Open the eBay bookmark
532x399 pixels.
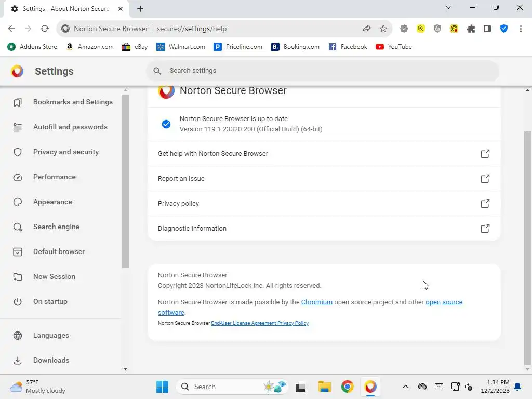tap(135, 47)
